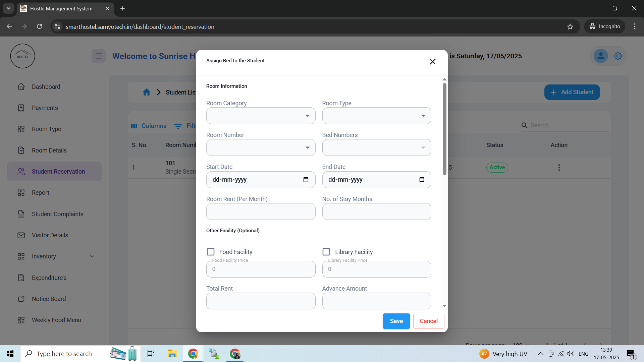Open Student Complaints section
This screenshot has height=362, width=644.
tap(57, 214)
